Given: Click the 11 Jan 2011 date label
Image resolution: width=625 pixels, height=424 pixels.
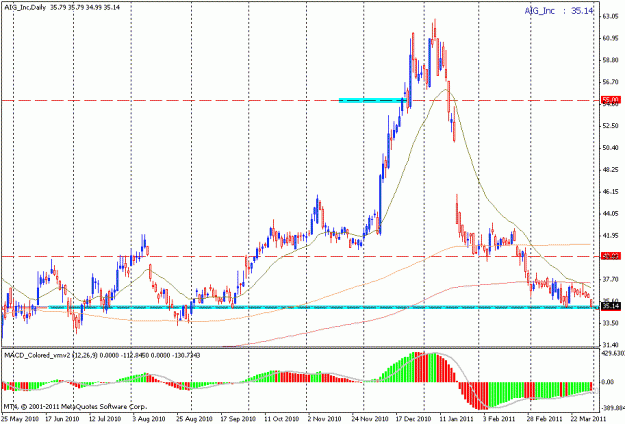Looking at the screenshot, I should pos(456,419).
